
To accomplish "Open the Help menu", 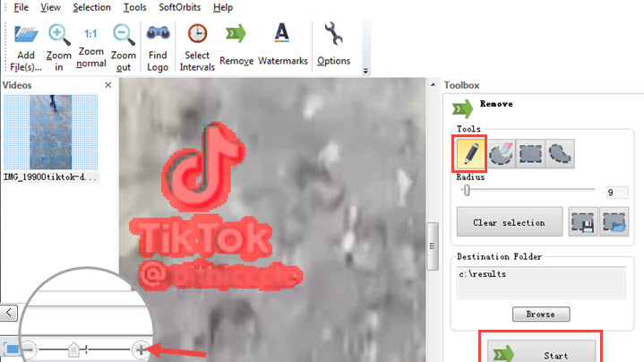I will click(x=223, y=7).
